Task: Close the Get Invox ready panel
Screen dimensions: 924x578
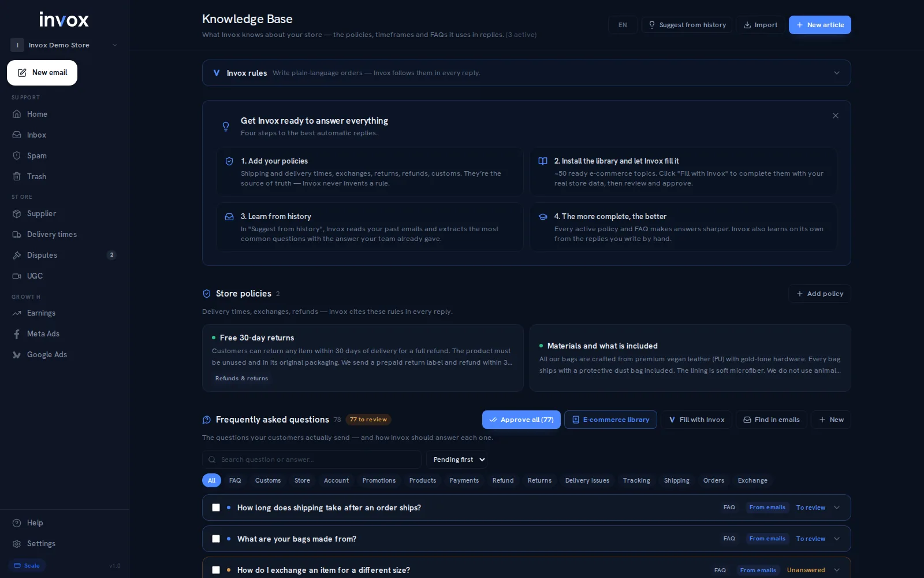Action: coord(836,116)
